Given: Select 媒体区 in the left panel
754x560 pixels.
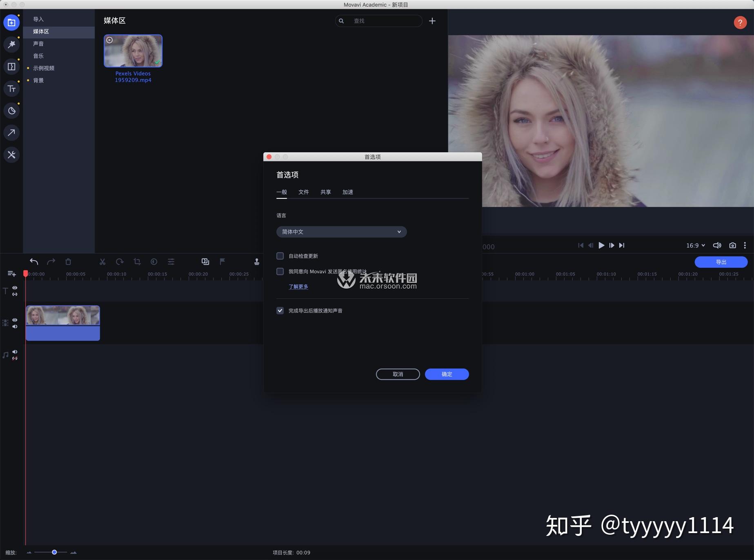Looking at the screenshot, I should [59, 31].
